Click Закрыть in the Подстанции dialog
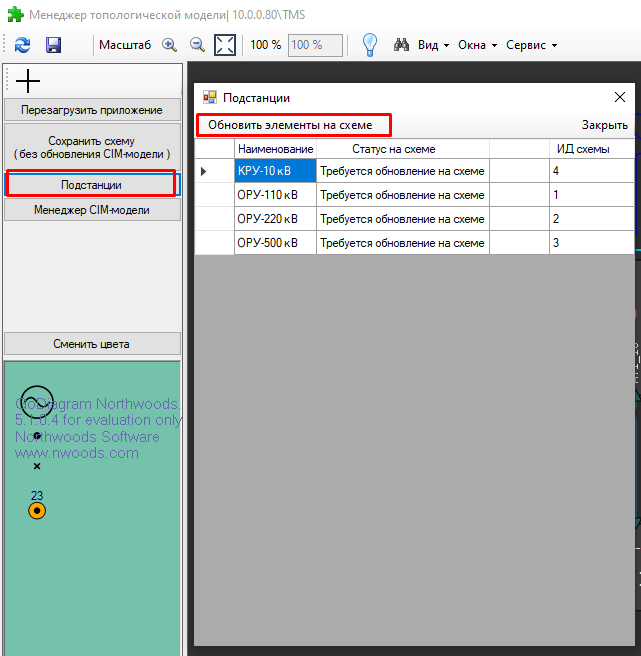 point(604,125)
